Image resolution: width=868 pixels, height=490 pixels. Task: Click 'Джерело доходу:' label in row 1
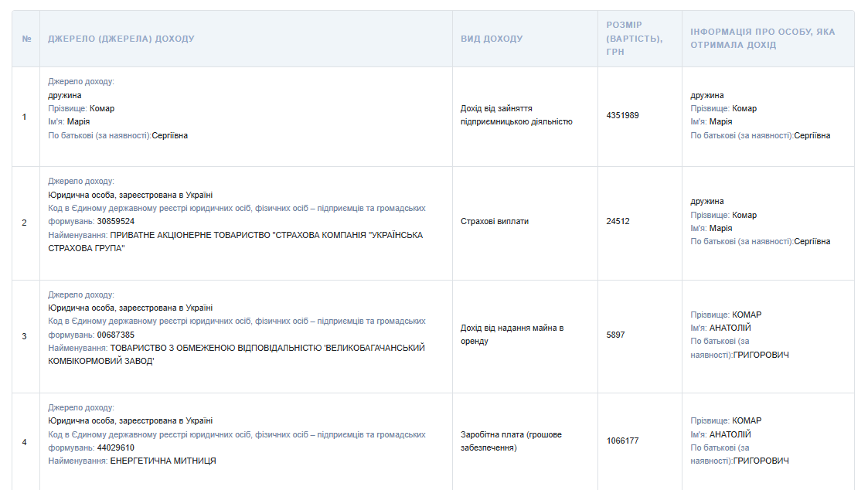(81, 81)
